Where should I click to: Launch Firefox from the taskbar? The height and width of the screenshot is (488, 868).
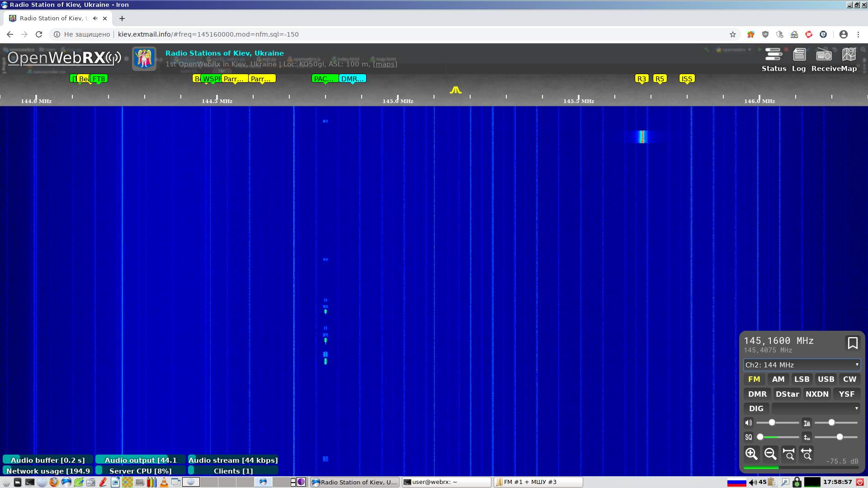tap(54, 482)
